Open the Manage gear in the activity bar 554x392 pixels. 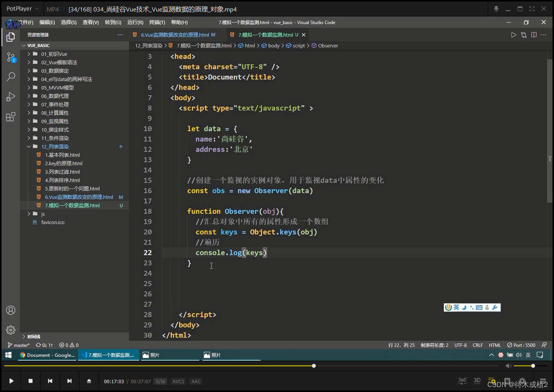(11, 330)
